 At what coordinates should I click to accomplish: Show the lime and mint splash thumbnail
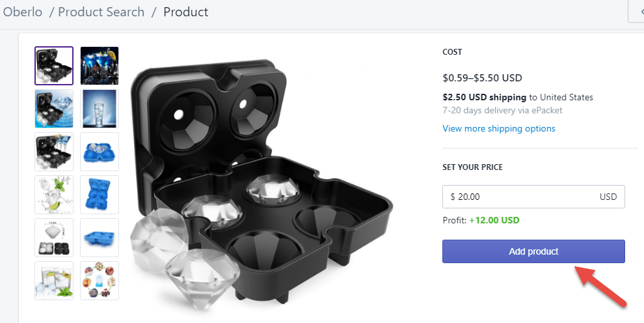(54, 195)
